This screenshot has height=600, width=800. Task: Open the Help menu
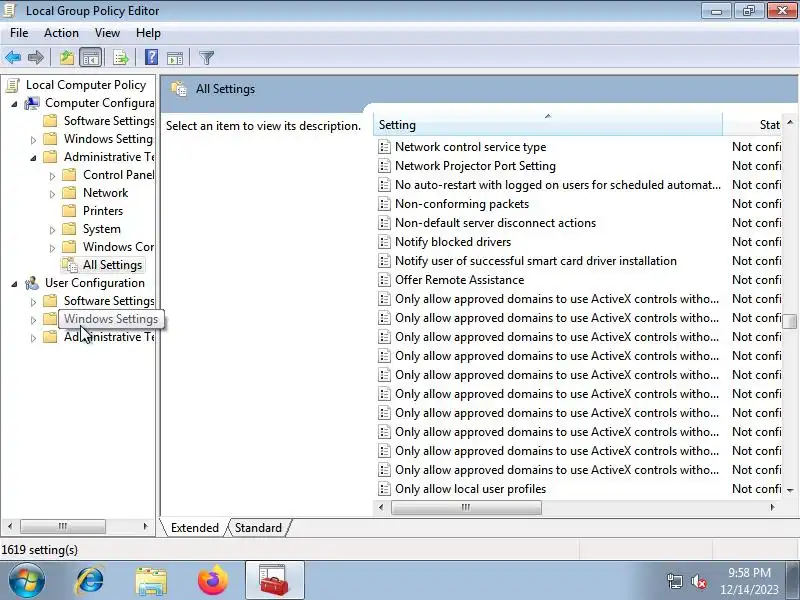point(148,33)
